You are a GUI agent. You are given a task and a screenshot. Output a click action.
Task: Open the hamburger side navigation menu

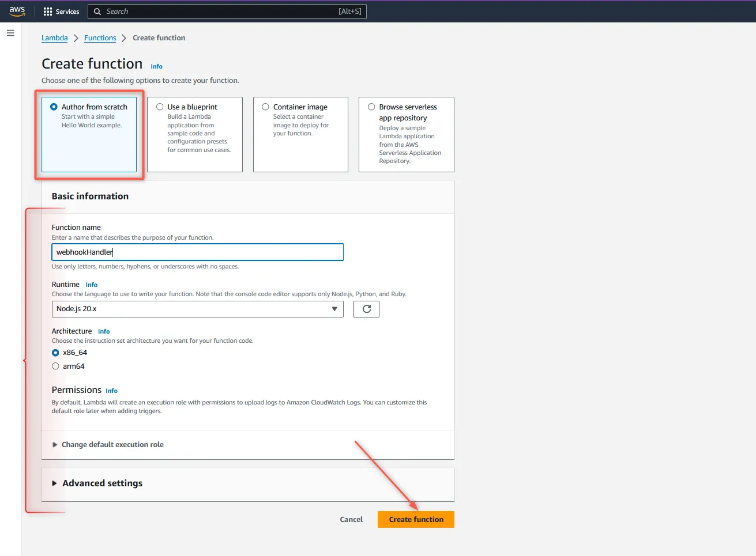(x=10, y=33)
